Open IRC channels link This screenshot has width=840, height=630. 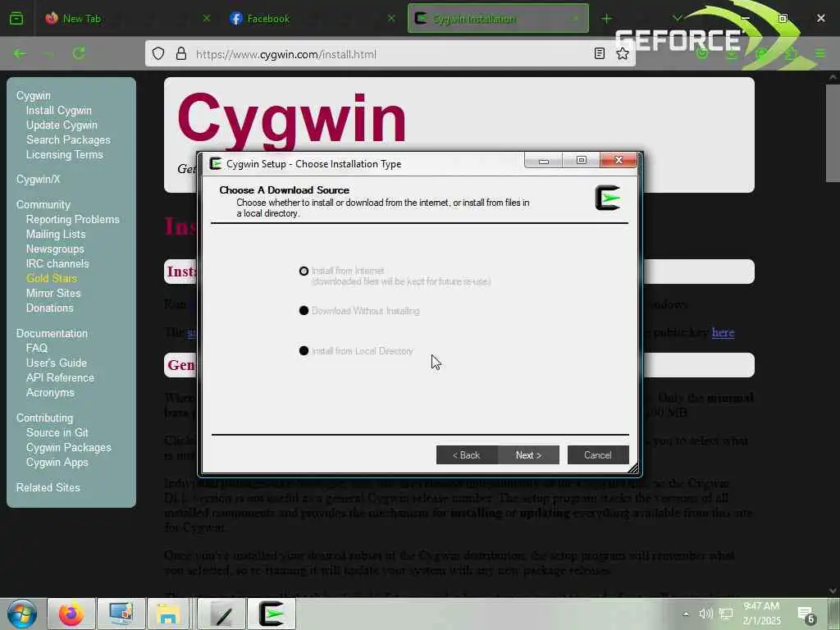tap(57, 263)
